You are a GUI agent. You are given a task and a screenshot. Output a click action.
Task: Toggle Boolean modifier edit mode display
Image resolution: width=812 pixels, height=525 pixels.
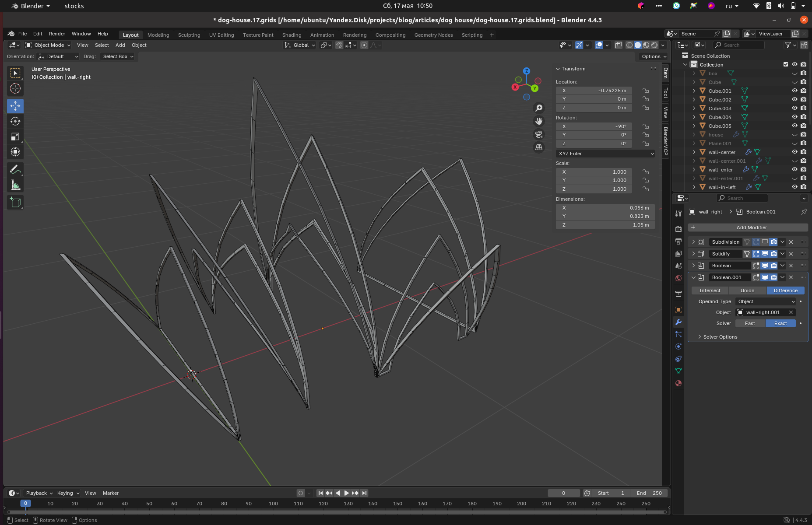(x=756, y=266)
